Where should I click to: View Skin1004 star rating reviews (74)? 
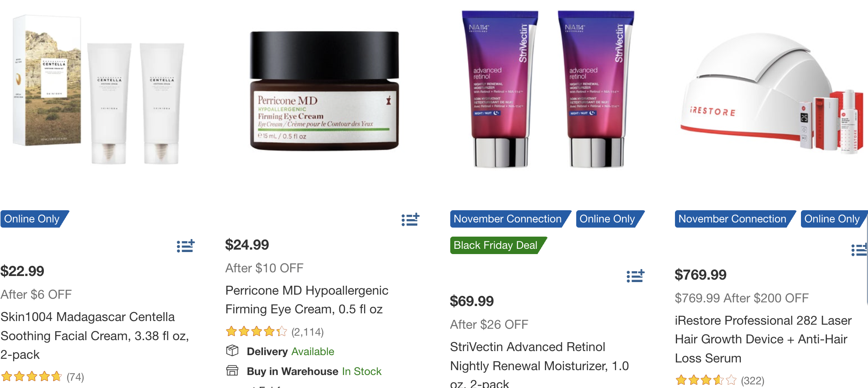[42, 377]
